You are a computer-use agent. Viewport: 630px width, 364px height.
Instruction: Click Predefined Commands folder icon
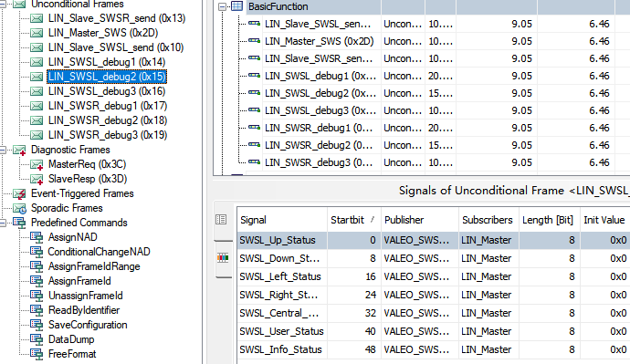click(19, 223)
